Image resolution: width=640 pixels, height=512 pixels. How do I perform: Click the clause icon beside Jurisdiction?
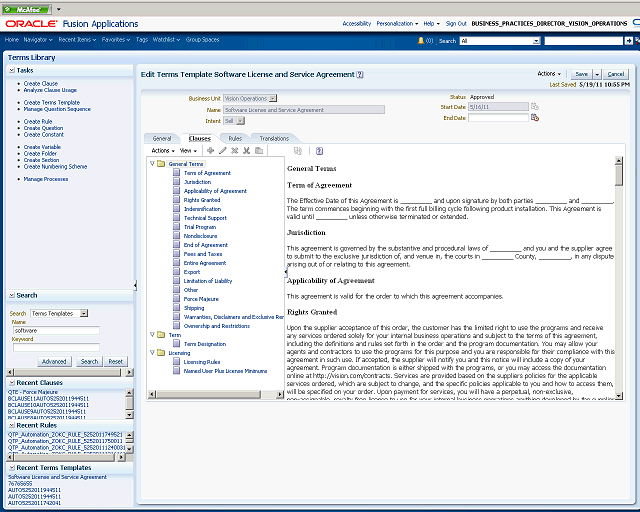[x=176, y=182]
